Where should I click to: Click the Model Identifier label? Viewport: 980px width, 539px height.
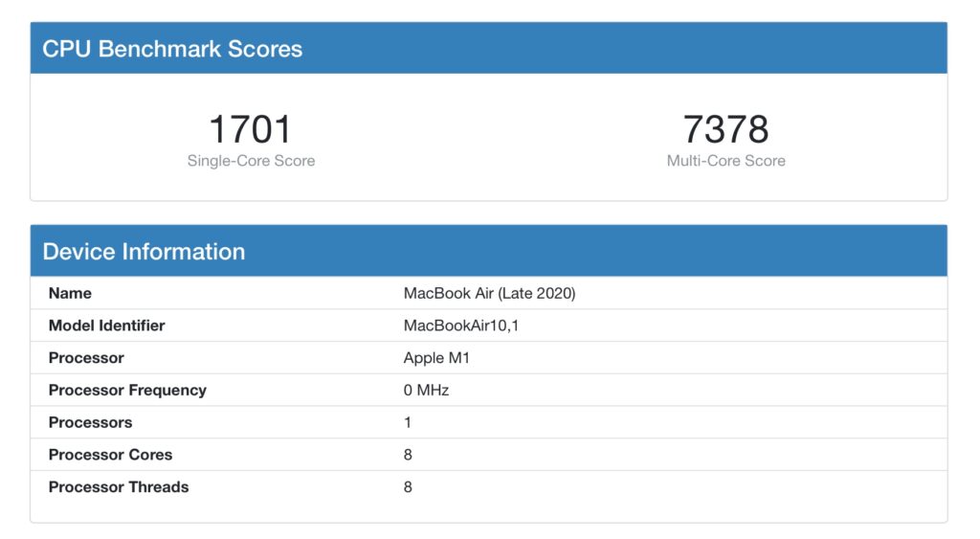tap(107, 326)
